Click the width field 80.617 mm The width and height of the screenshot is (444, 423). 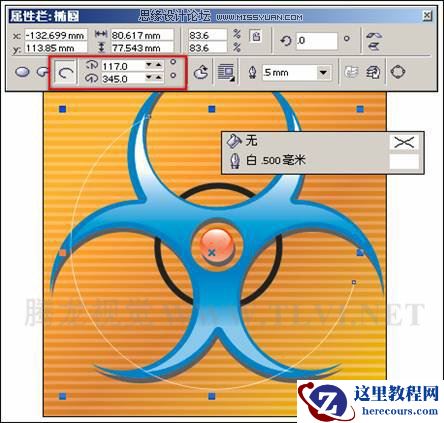pyautogui.click(x=142, y=35)
